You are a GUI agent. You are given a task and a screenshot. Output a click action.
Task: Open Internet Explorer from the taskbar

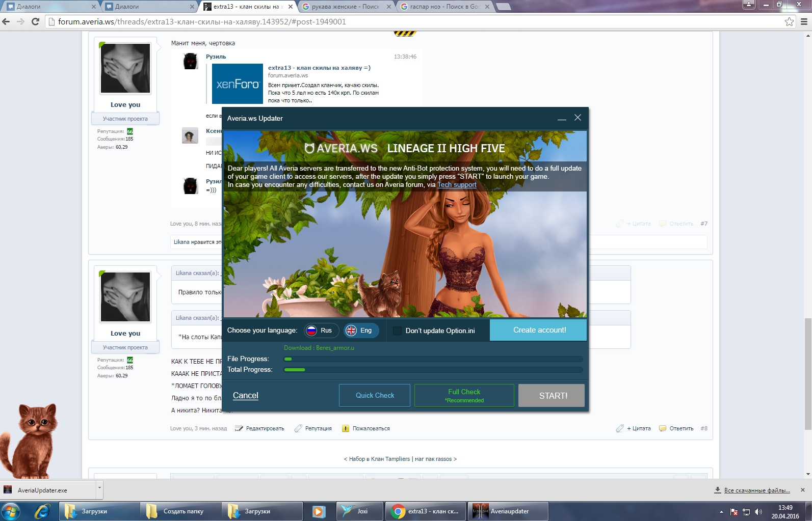coord(41,511)
